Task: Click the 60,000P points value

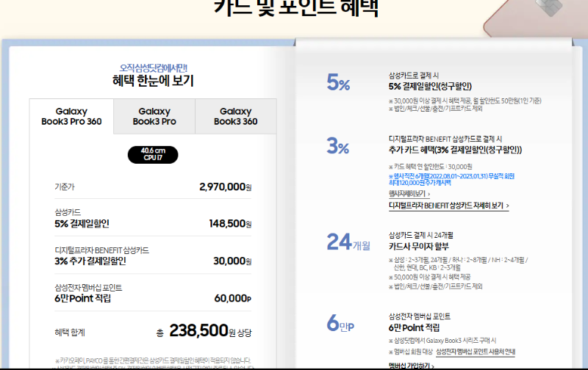Action: tap(232, 298)
